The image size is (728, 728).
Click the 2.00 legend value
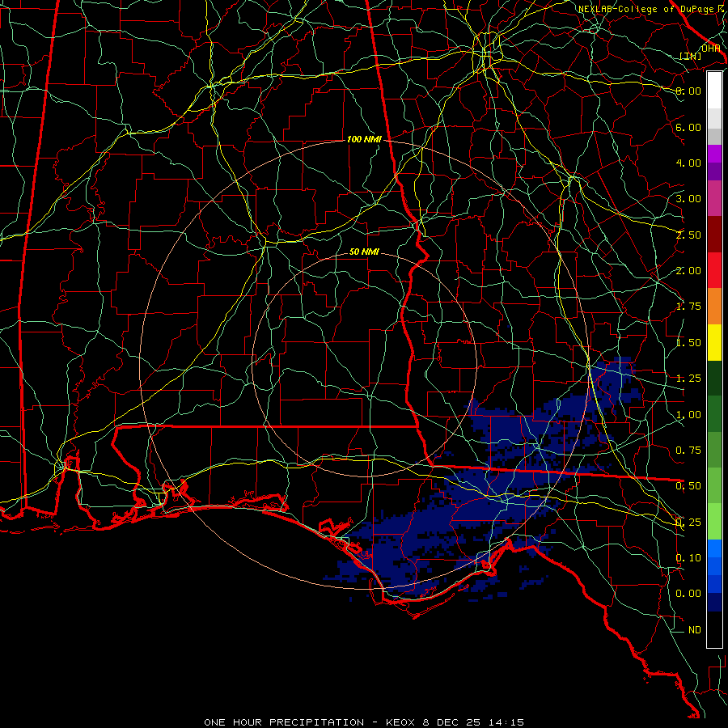(x=688, y=271)
